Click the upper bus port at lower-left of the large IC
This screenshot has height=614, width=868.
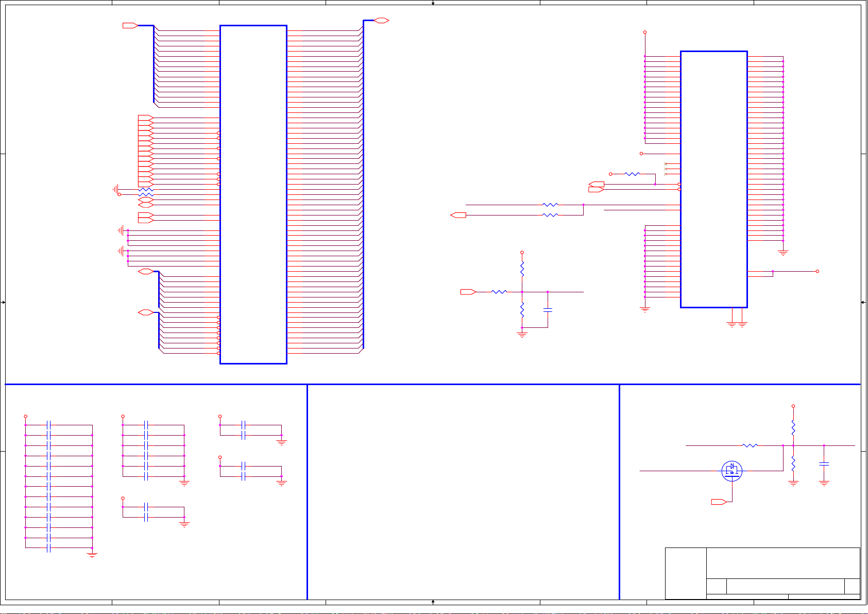146,271
